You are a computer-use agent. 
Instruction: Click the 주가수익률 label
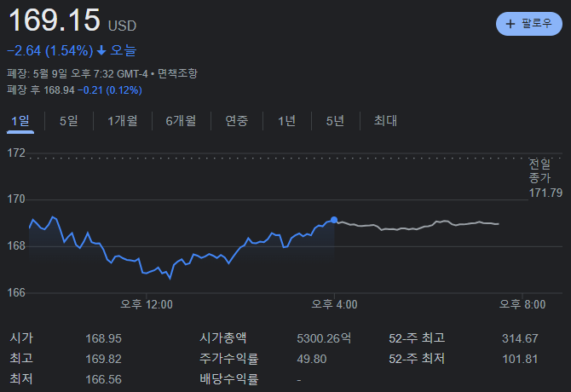tap(229, 359)
